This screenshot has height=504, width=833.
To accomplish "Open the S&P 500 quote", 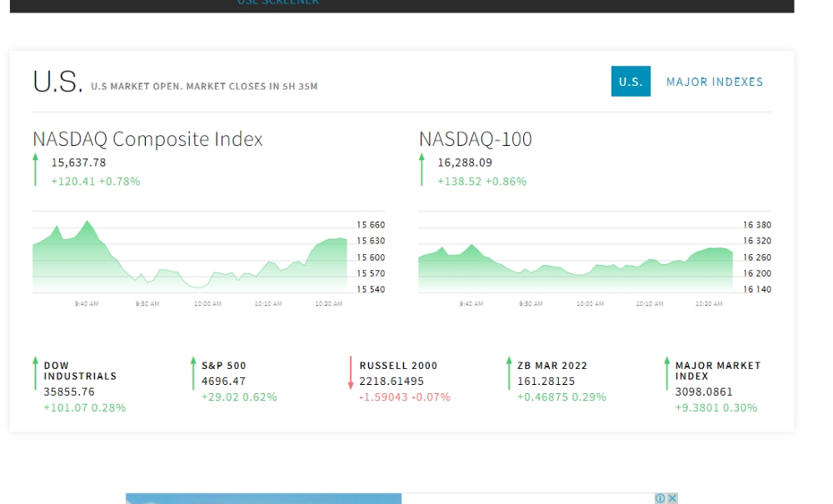I will pyautogui.click(x=223, y=366).
